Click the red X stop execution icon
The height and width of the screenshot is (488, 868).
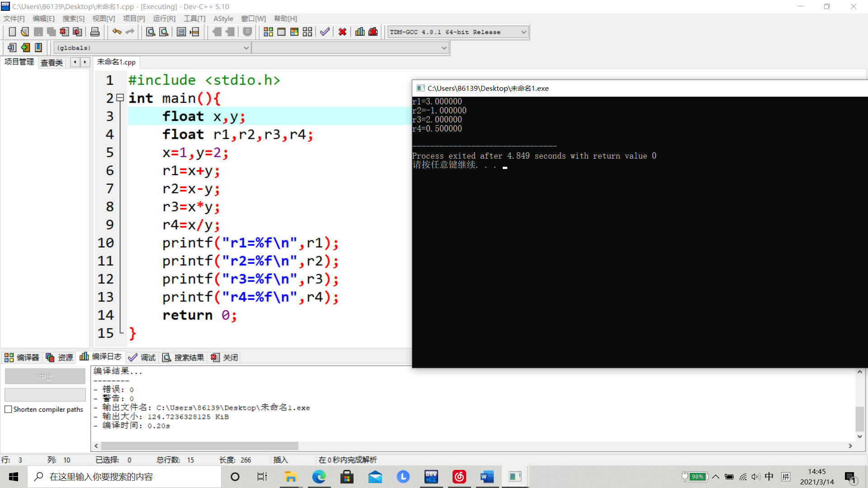point(342,32)
